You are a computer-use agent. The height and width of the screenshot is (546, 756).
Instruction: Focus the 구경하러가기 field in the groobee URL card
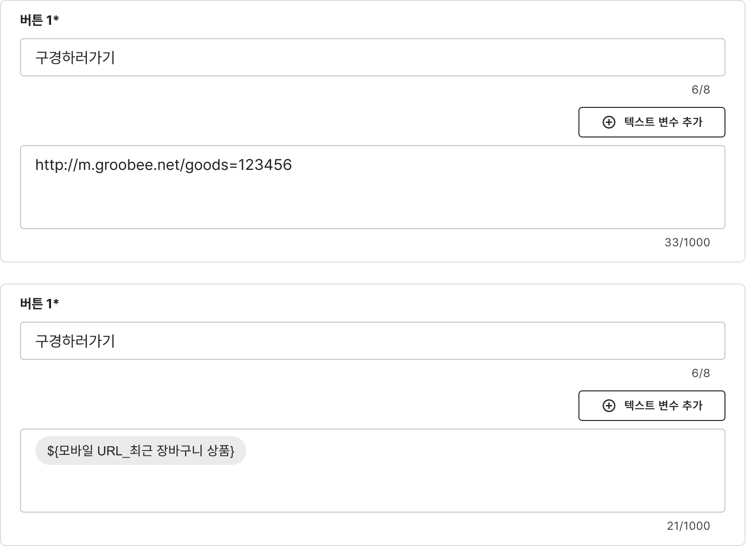point(372,57)
